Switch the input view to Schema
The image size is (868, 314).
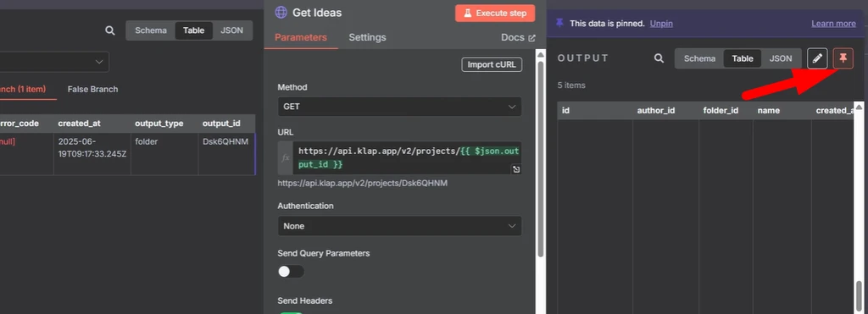pos(151,30)
